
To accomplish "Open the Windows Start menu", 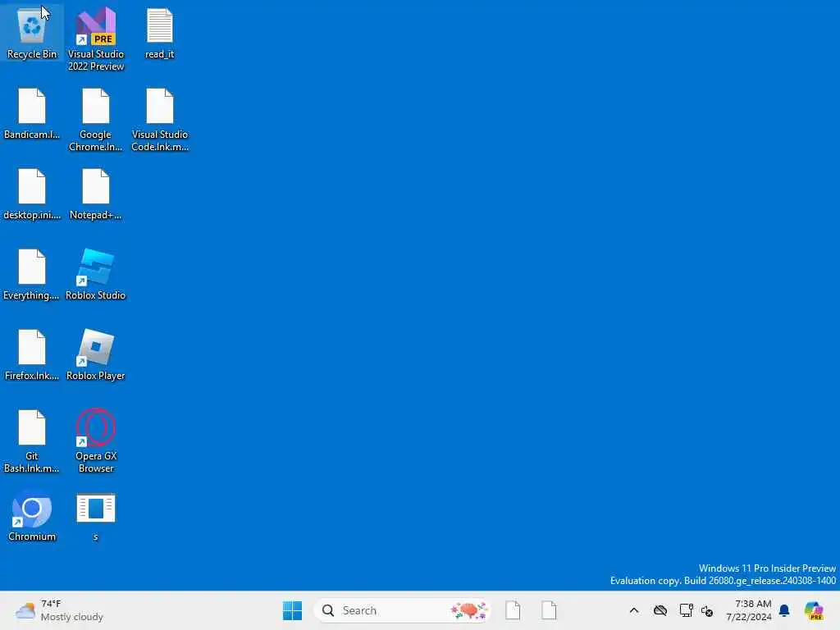I will tap(293, 610).
